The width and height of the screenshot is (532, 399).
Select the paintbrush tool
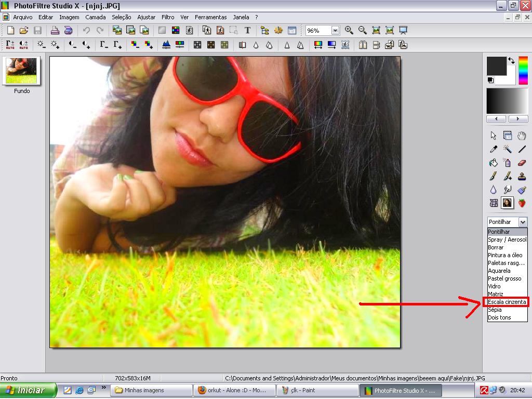click(494, 176)
